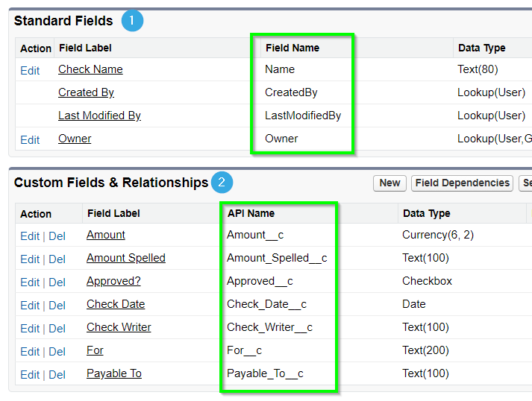The width and height of the screenshot is (532, 401).
Task: Open the Payable To field link
Action: [114, 373]
